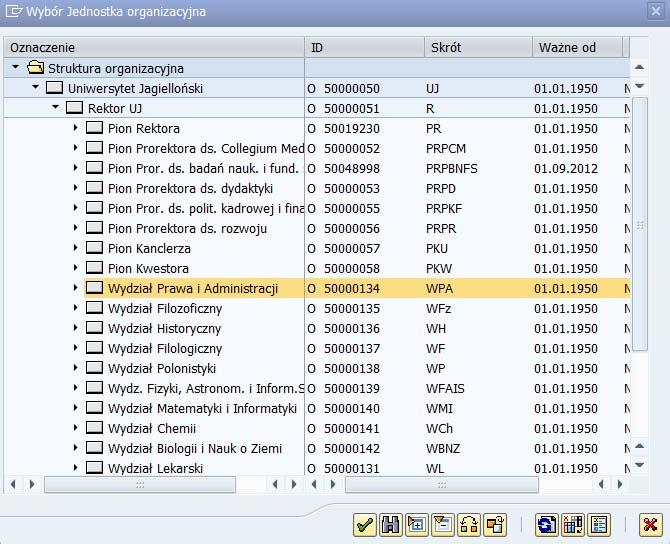Image resolution: width=670 pixels, height=544 pixels.
Task: Refresh the structure with the blue arrows icon
Action: point(547,524)
